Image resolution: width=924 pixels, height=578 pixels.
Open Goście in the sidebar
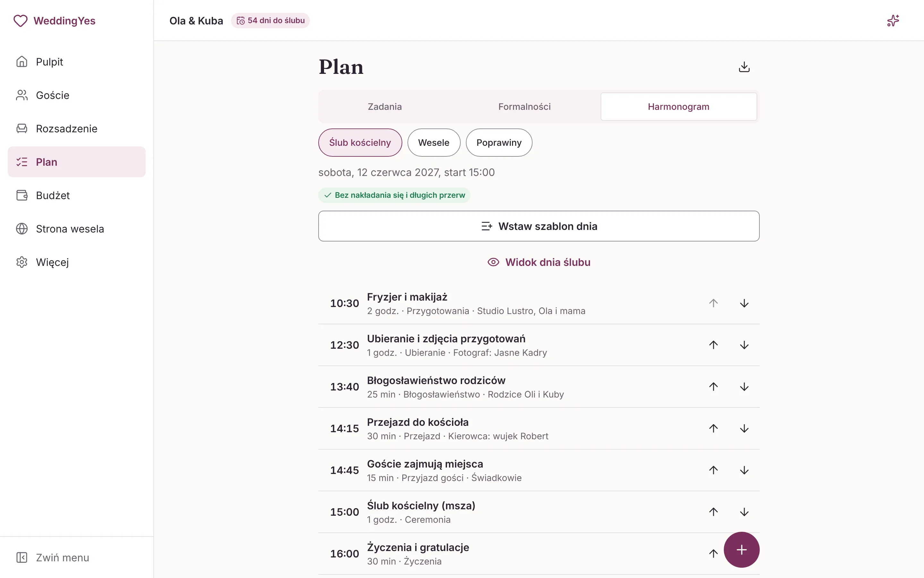(76, 95)
